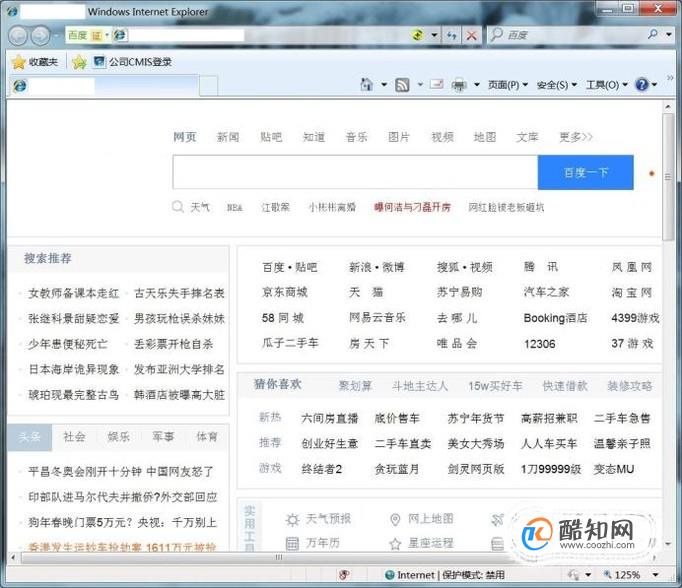Open the 12306 site link
This screenshot has height=588, width=682.
[539, 344]
